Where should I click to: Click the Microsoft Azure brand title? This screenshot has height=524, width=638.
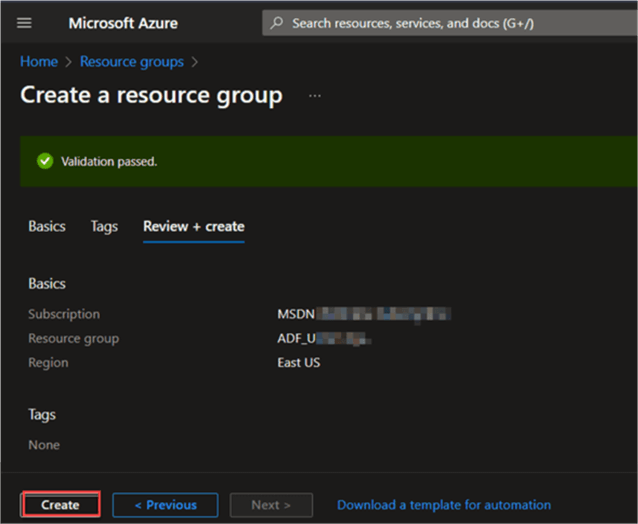[x=125, y=23]
